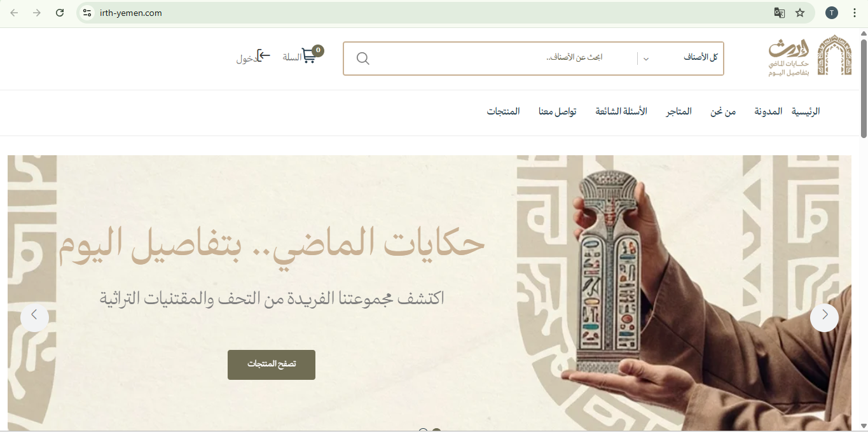Open the المدونة menu item
This screenshot has width=868, height=432.
coord(768,111)
